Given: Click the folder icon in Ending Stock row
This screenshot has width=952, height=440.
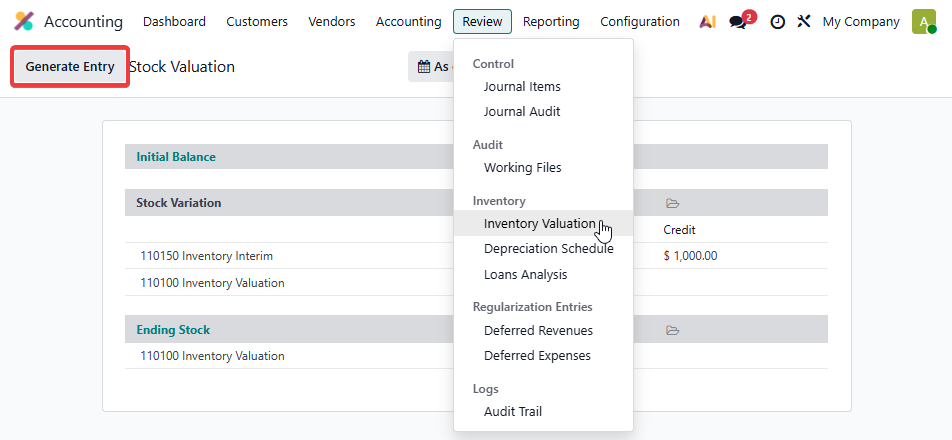Looking at the screenshot, I should 672,330.
